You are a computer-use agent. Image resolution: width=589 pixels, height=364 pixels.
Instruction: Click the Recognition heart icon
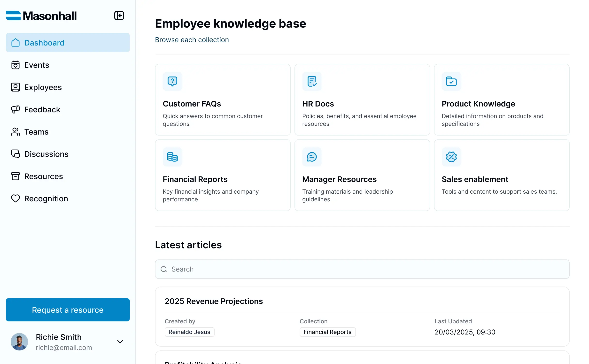click(15, 198)
